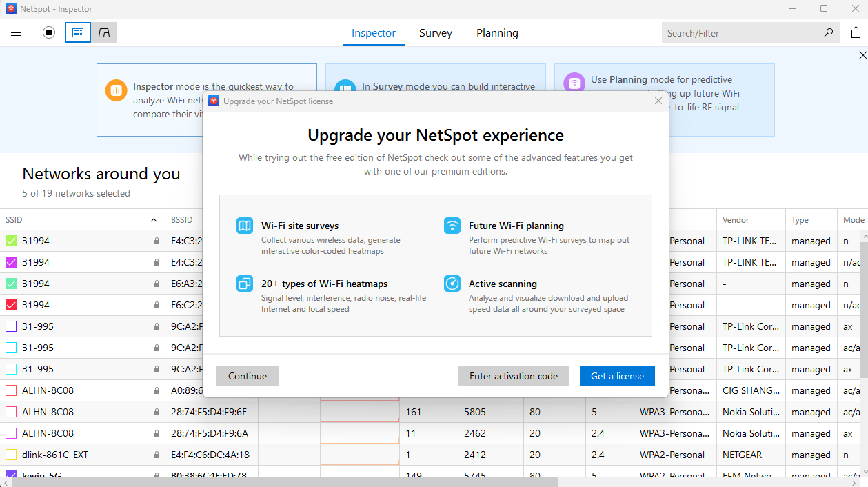Switch to signal graph view icon
Image resolution: width=868 pixels, height=487 pixels.
(104, 32)
